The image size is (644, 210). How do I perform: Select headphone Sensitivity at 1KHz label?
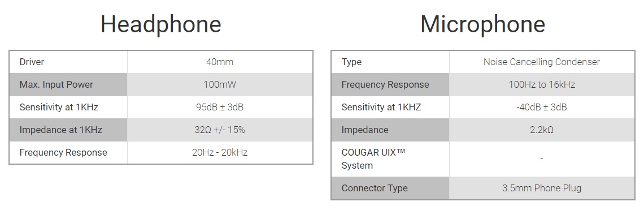[x=59, y=107]
